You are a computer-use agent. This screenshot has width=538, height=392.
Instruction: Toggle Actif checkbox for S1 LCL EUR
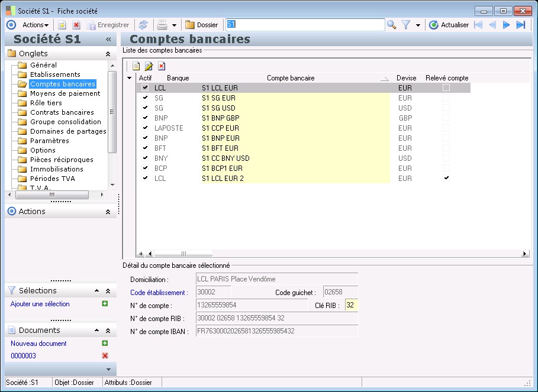coord(145,88)
